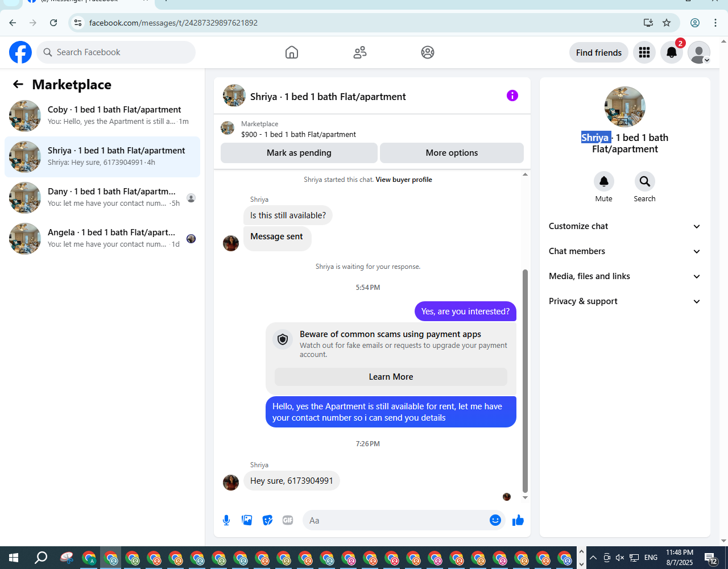Image resolution: width=728 pixels, height=569 pixels.
Task: Click Shriya's avatar beside Hey sure message
Action: (231, 482)
